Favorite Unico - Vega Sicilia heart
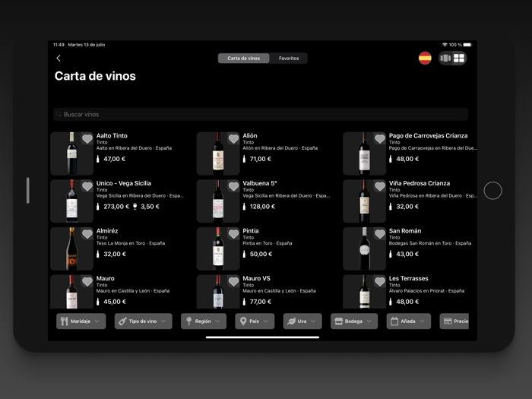This screenshot has width=532, height=399. pyautogui.click(x=87, y=186)
